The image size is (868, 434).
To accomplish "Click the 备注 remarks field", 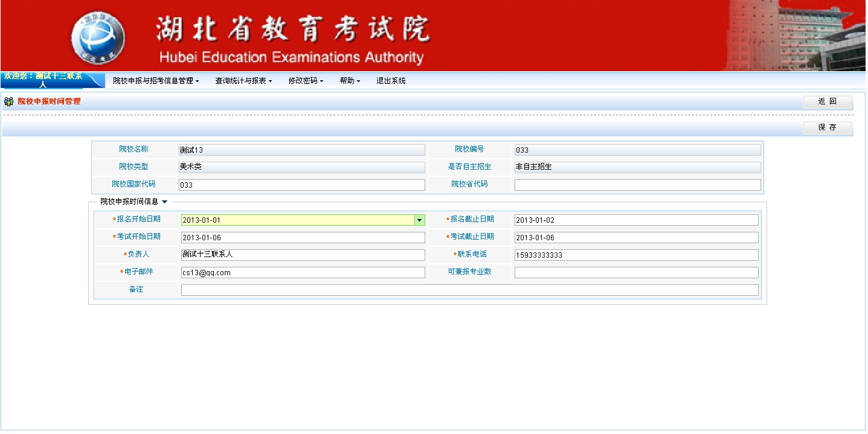I will [469, 290].
